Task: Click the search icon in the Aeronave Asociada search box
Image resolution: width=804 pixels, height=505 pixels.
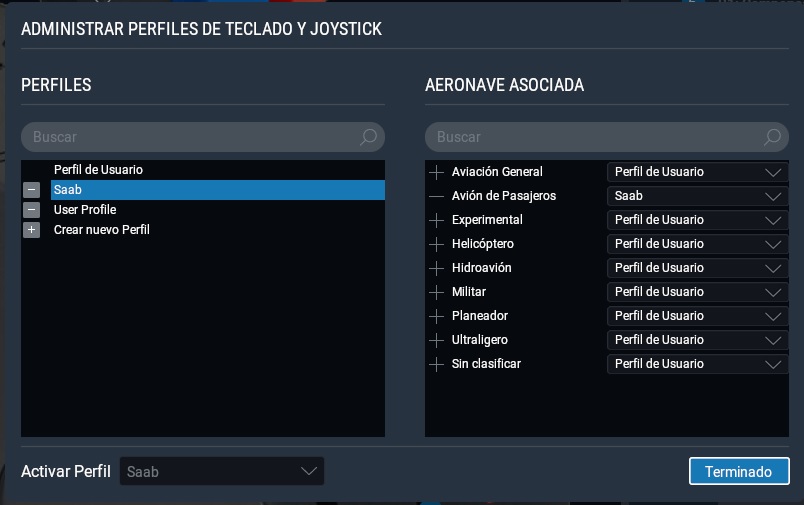Action: click(772, 137)
